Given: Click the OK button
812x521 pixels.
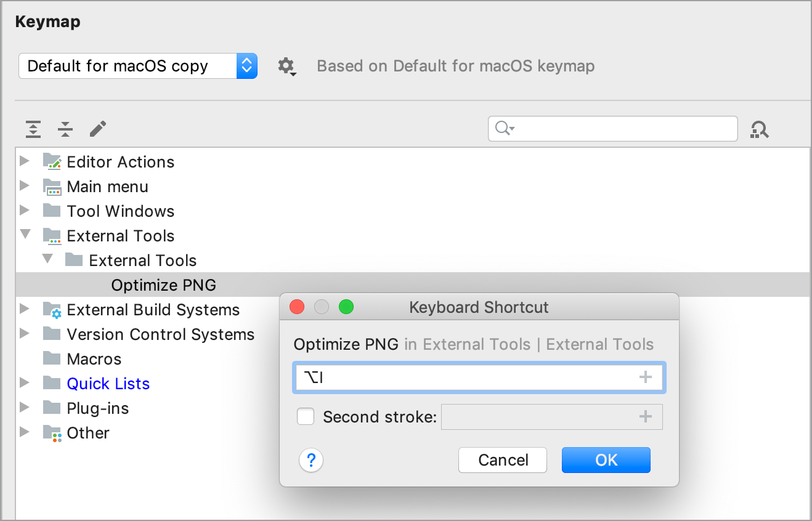Looking at the screenshot, I should pyautogui.click(x=606, y=460).
